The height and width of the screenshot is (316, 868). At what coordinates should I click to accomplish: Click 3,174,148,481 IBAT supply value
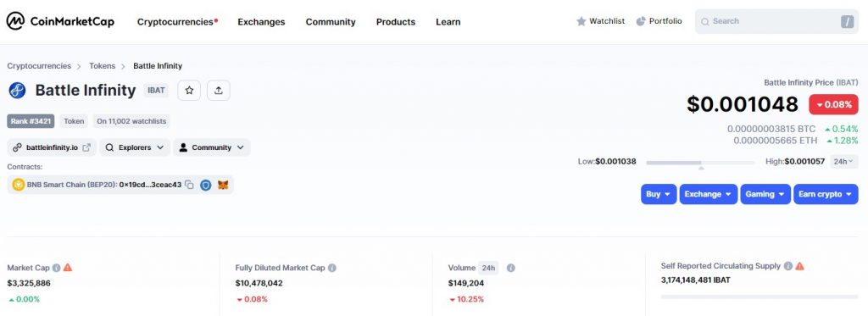[695, 280]
